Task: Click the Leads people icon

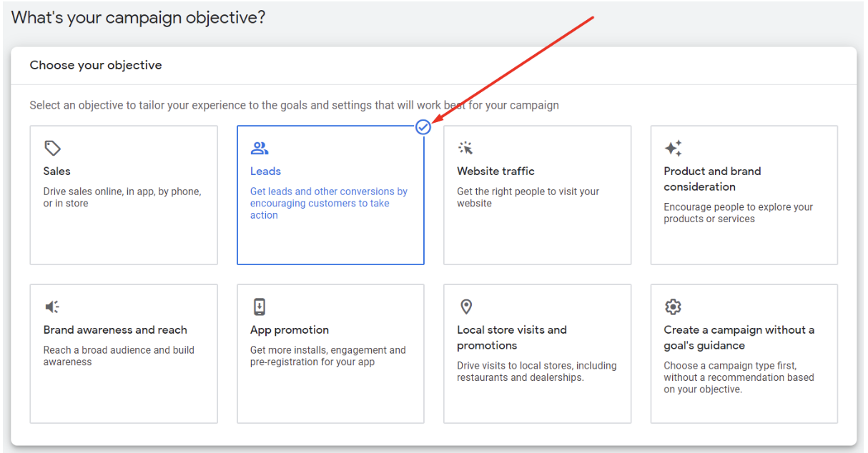Action: coord(260,148)
